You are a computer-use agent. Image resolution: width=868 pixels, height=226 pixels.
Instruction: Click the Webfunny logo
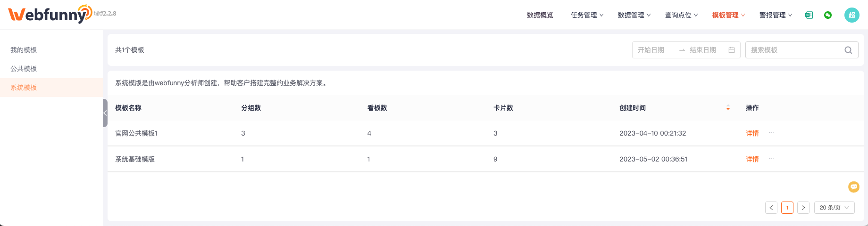[x=50, y=14]
